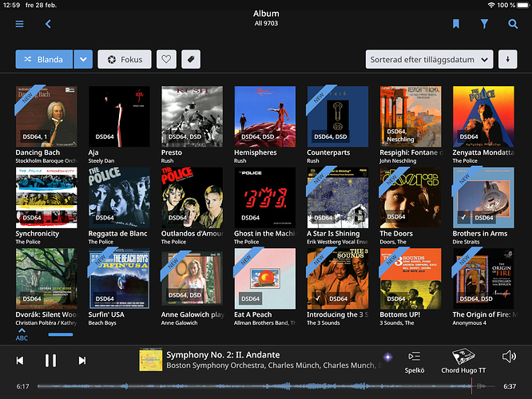Skip to next track
The width and height of the screenshot is (532, 399).
82,361
